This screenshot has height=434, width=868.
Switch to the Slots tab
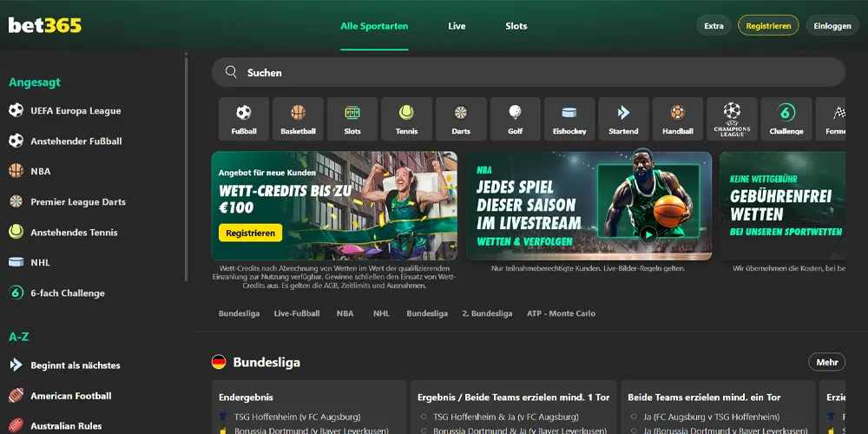coord(516,26)
